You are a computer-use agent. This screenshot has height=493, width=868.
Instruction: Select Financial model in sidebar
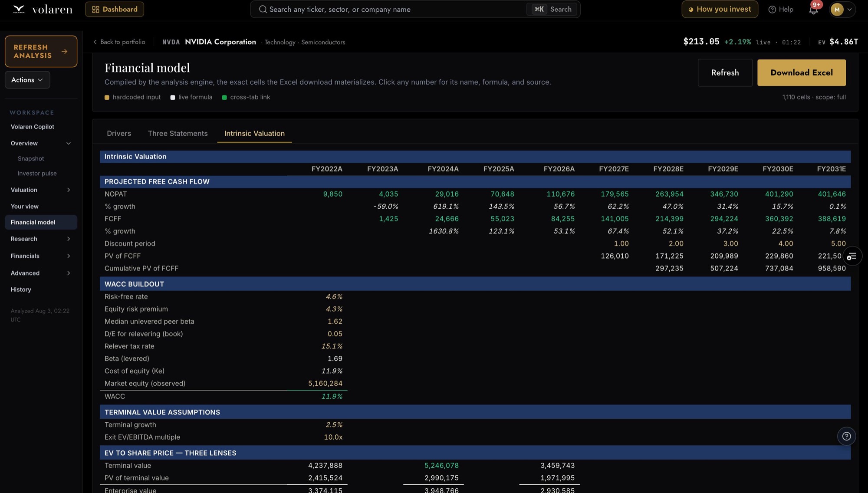click(41, 222)
